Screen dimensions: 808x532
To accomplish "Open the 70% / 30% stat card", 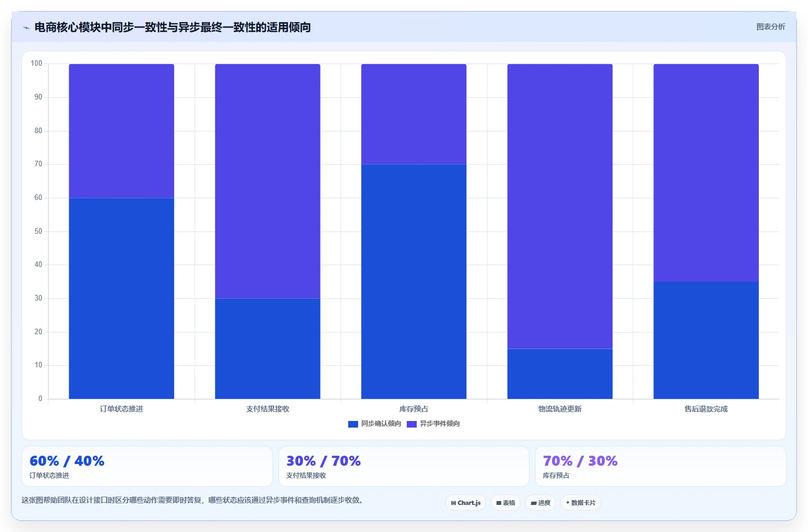I will tap(660, 466).
